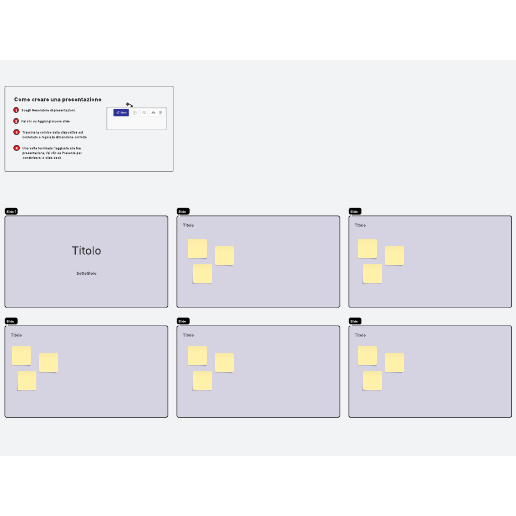Click the red step 3 badge
This screenshot has width=516, height=516.
click(x=16, y=132)
